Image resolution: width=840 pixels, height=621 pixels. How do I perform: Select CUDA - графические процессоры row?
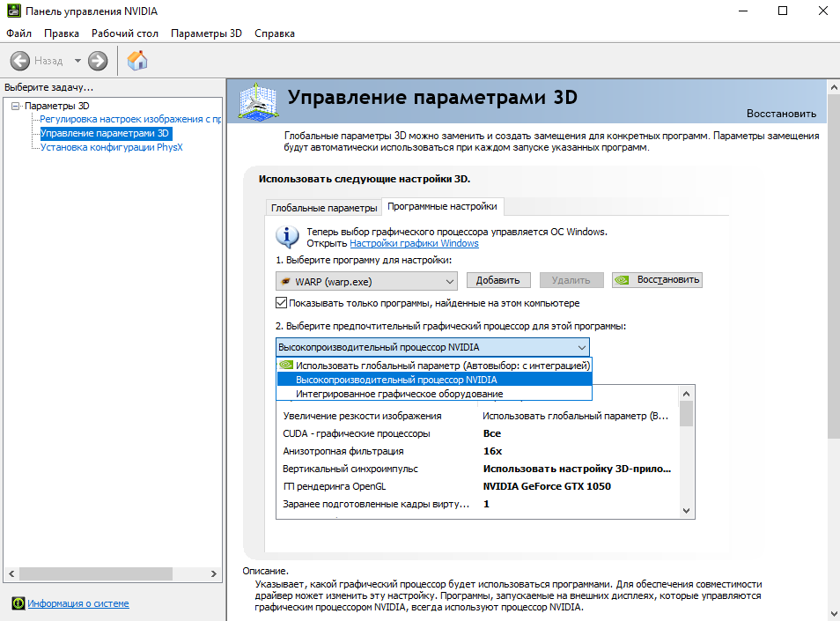[477, 433]
